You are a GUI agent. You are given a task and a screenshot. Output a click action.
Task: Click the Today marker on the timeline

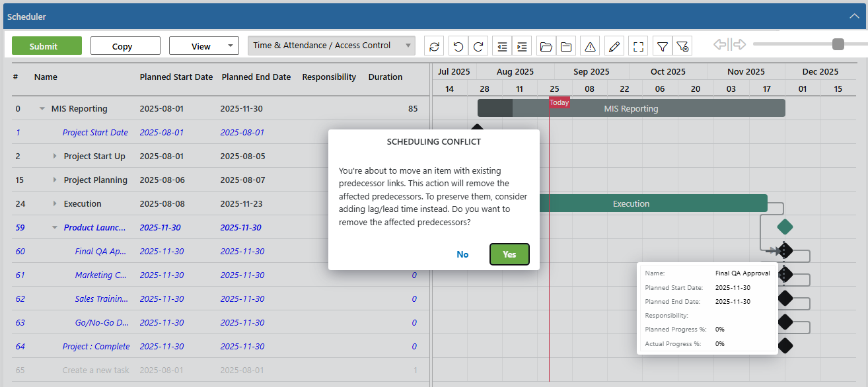point(559,102)
